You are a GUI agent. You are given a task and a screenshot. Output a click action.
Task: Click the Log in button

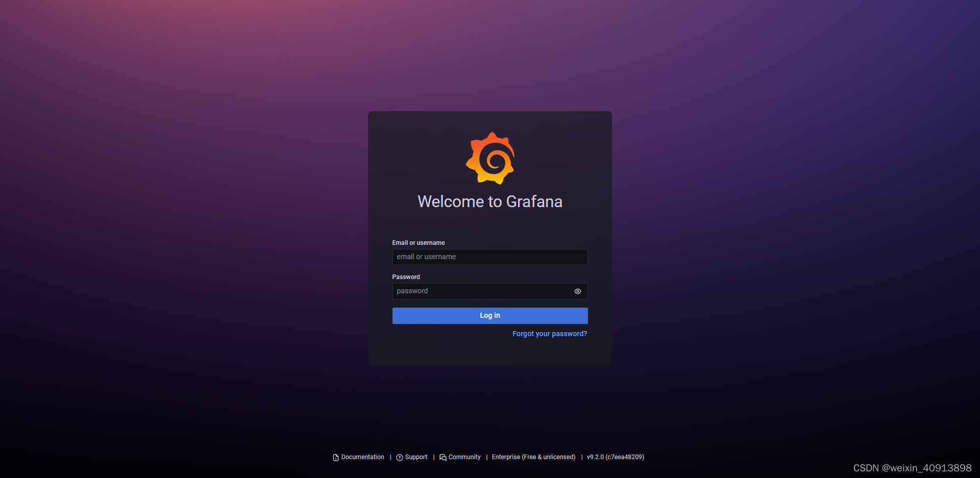tap(490, 316)
